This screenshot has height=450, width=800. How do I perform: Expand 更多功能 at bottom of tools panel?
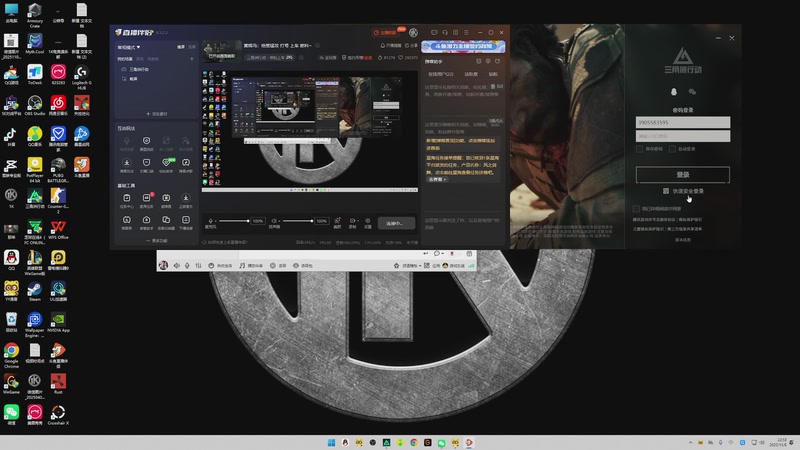157,240
